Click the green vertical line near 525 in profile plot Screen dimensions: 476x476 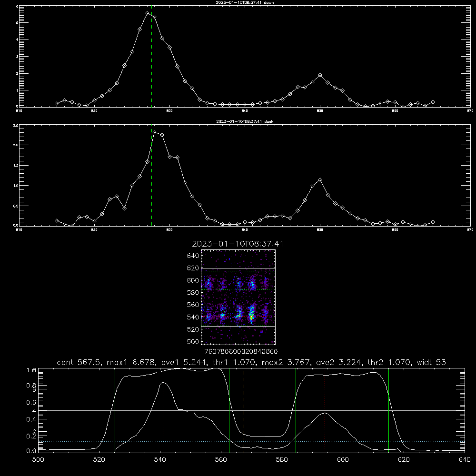115,410
